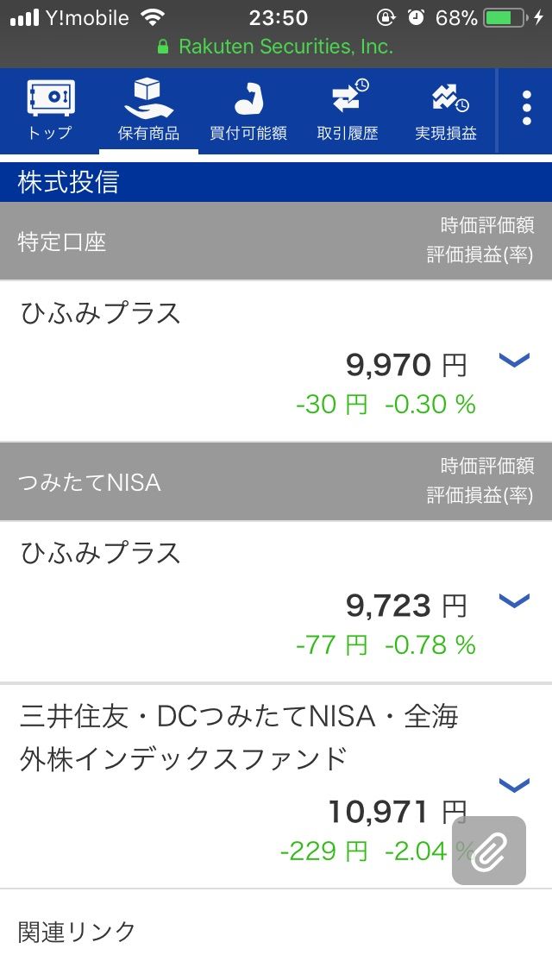Expand 三井住友・DCつみたてNISA fund details
This screenshot has width=552, height=980.
click(515, 785)
